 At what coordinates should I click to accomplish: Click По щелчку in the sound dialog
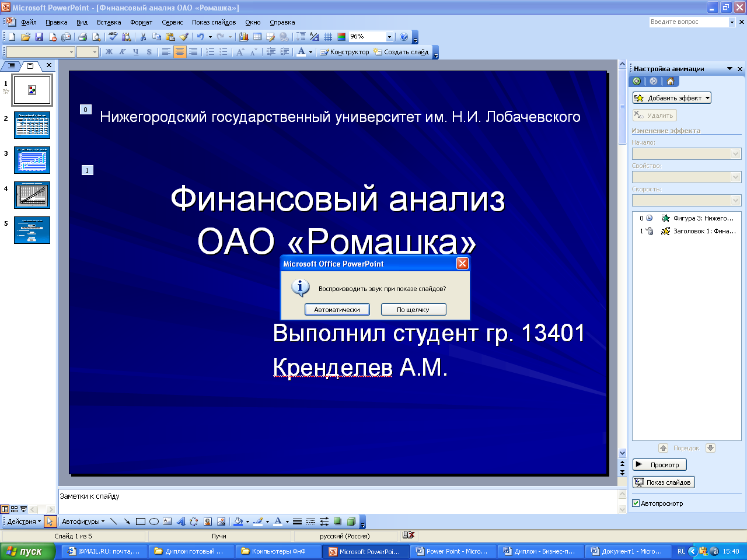coord(413,310)
